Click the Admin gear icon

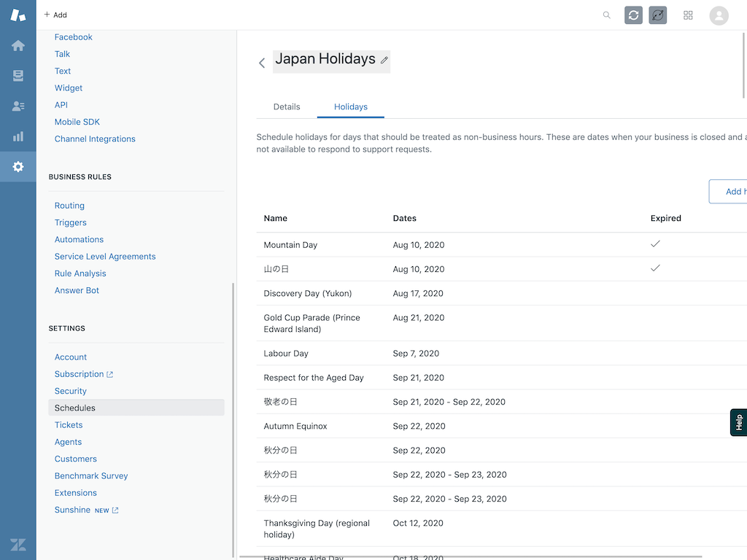click(x=18, y=167)
